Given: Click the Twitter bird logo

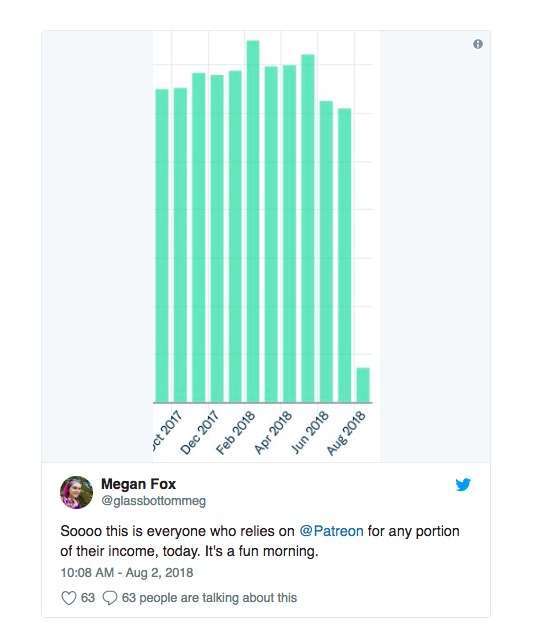Looking at the screenshot, I should point(463,485).
